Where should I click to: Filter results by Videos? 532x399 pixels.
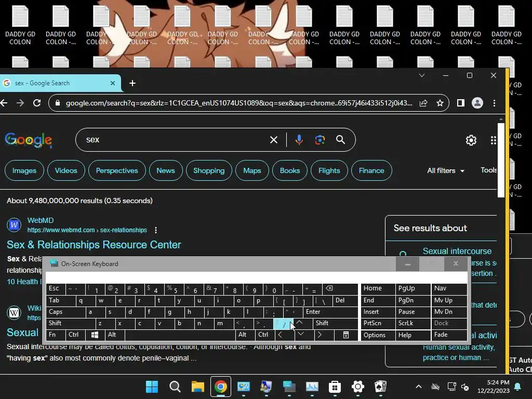coord(66,170)
